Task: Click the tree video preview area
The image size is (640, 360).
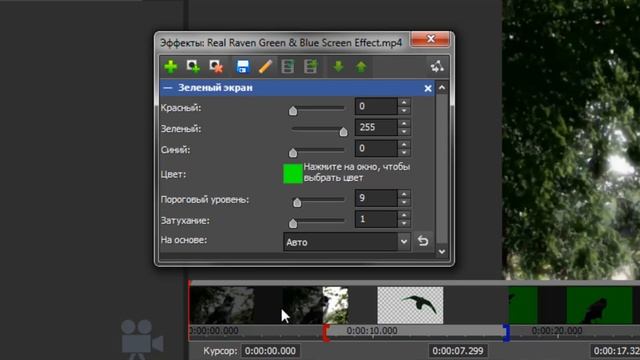Action: pos(571,140)
